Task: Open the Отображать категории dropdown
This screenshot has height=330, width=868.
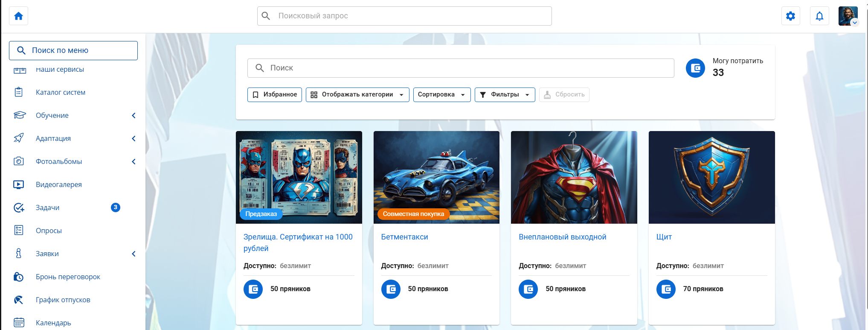Action: coord(357,95)
